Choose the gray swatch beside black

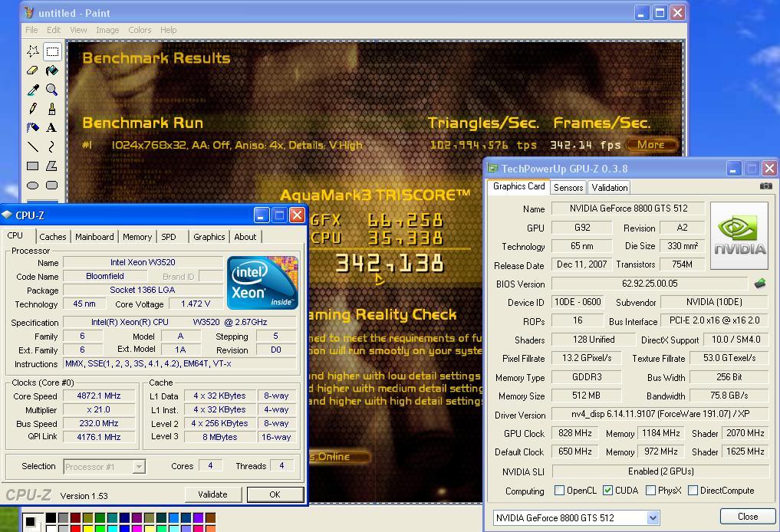(x=63, y=518)
